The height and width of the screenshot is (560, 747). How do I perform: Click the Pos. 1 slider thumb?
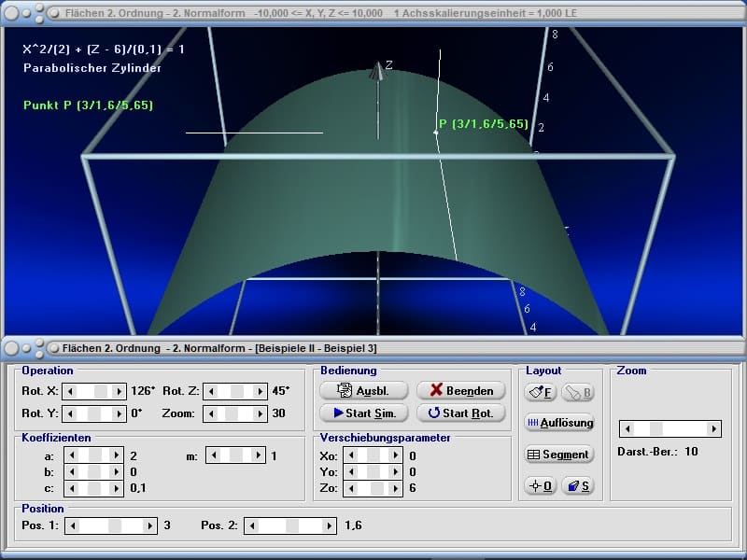(115, 525)
